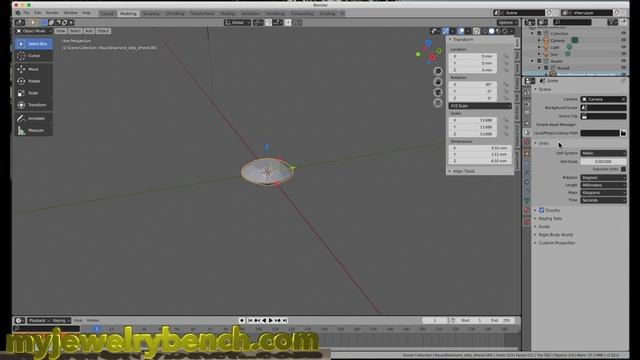Toggle Gravity checkbox in scene properties
The height and width of the screenshot is (360, 640).
(542, 210)
